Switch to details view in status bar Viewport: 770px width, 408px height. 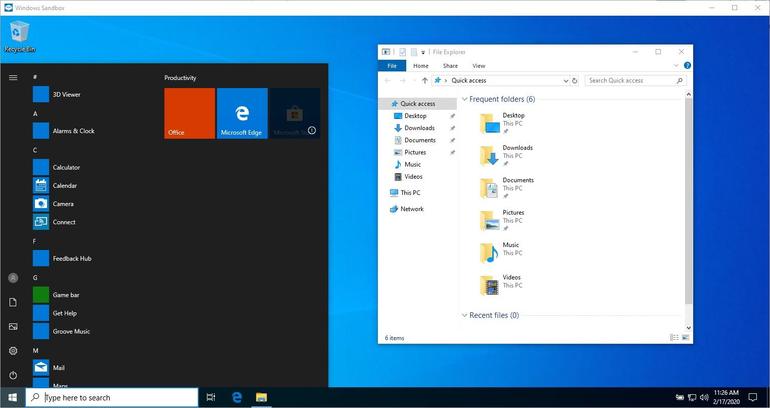674,338
